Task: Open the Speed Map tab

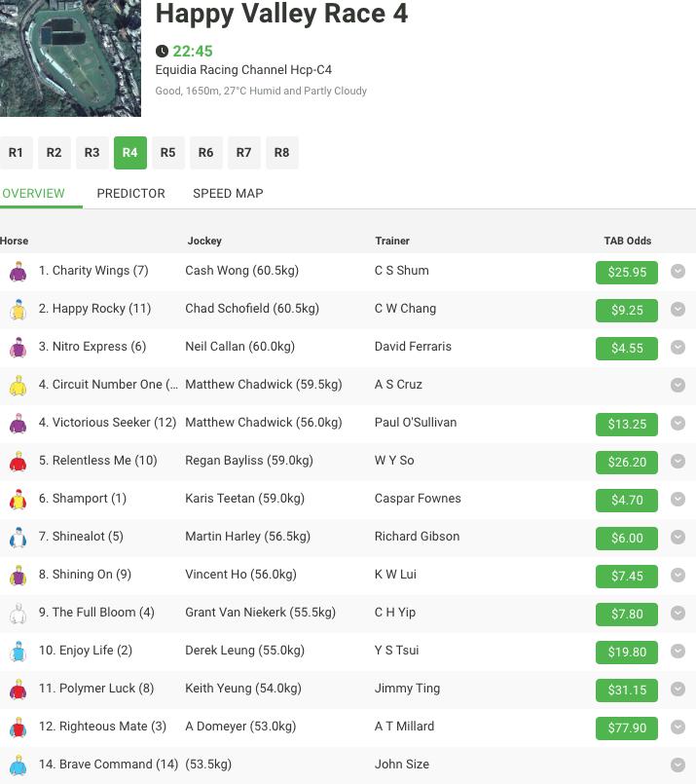Action: (228, 193)
